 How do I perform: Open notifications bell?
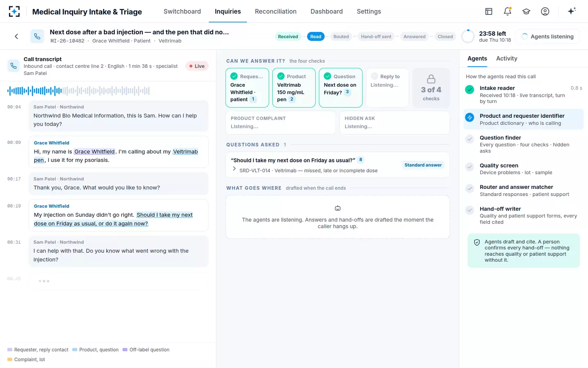click(508, 11)
